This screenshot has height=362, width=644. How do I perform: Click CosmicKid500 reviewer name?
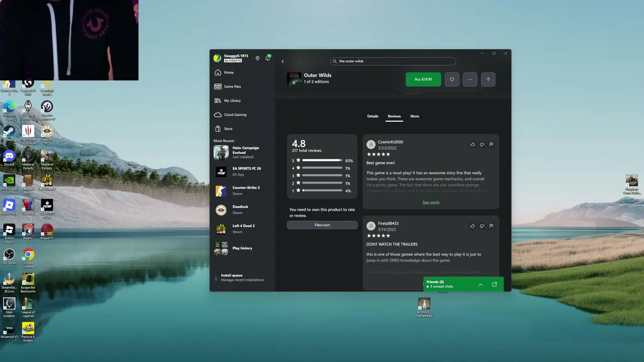tap(390, 142)
